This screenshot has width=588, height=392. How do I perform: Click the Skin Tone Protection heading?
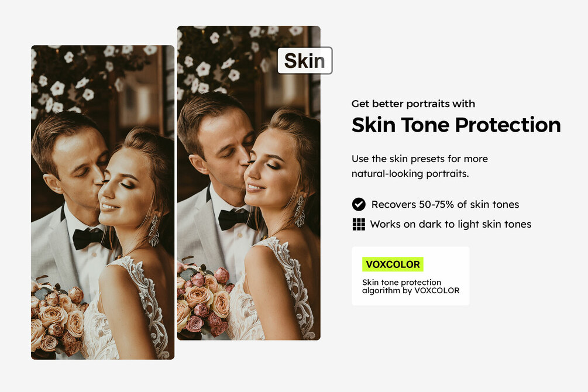(x=456, y=125)
